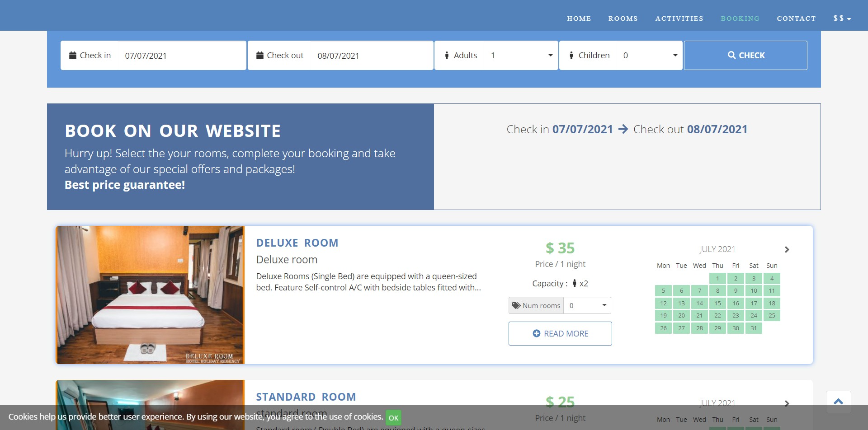
Task: Select July 31 in Deluxe Room calendar
Action: click(754, 328)
